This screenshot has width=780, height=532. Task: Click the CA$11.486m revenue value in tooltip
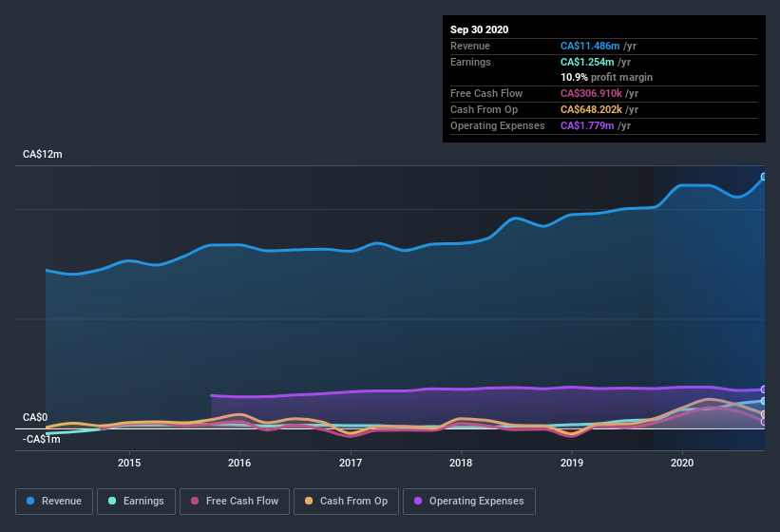coord(590,46)
